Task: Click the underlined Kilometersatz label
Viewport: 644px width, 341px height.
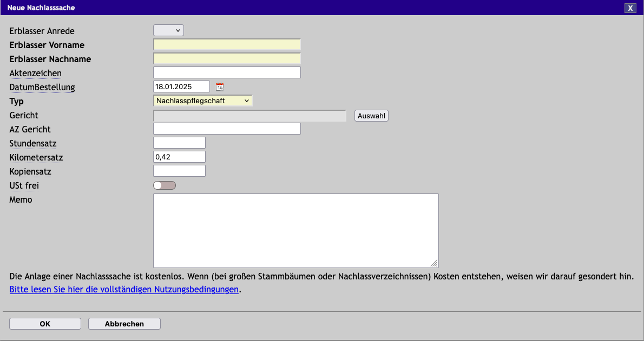Action: pos(36,157)
